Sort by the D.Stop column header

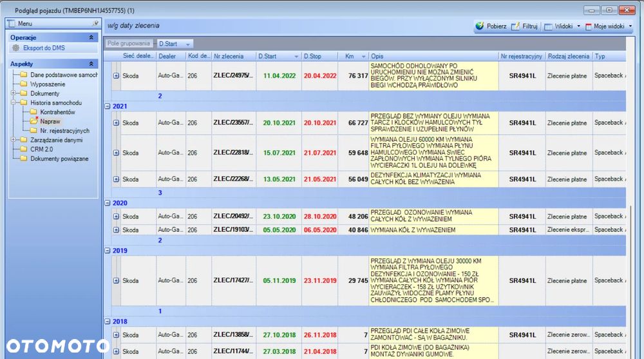[319, 56]
